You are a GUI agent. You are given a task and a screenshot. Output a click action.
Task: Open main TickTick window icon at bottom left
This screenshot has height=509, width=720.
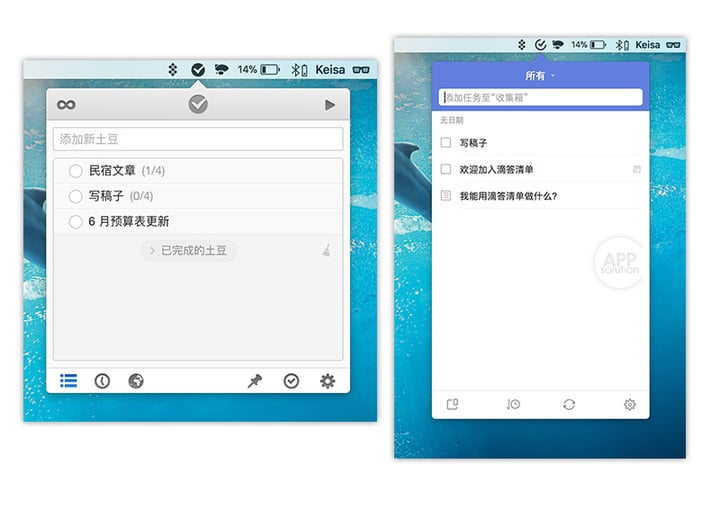tap(452, 404)
